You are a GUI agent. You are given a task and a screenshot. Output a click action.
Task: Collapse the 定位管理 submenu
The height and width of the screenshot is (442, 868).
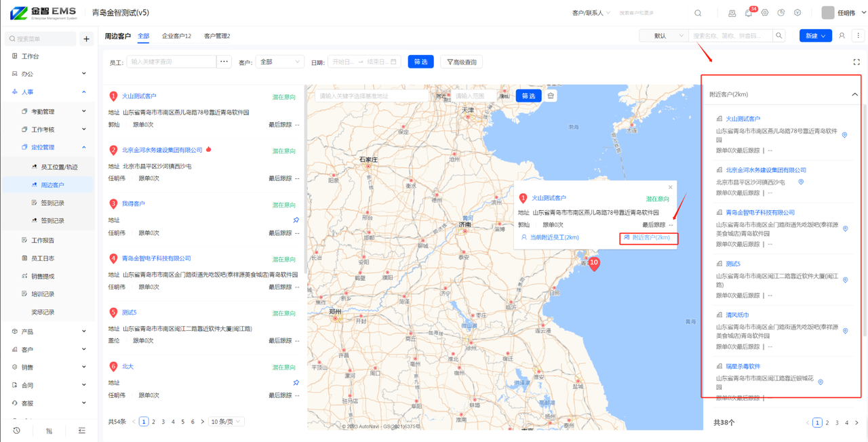pyautogui.click(x=84, y=147)
